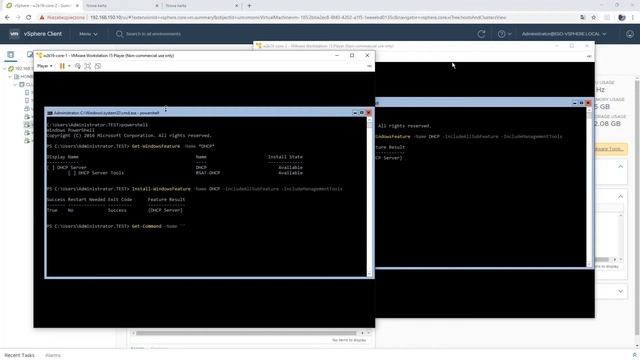The height and width of the screenshot is (360, 640).
Task: Click the vSphere refresh icon in header
Action: pyautogui.click(x=481, y=34)
